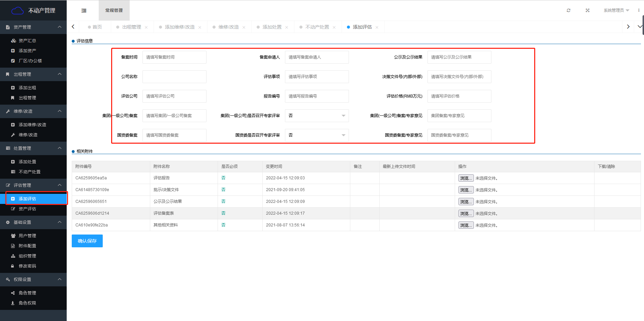The width and height of the screenshot is (644, 321).
Task: Open 角色权限 in sidebar
Action: 33,303
